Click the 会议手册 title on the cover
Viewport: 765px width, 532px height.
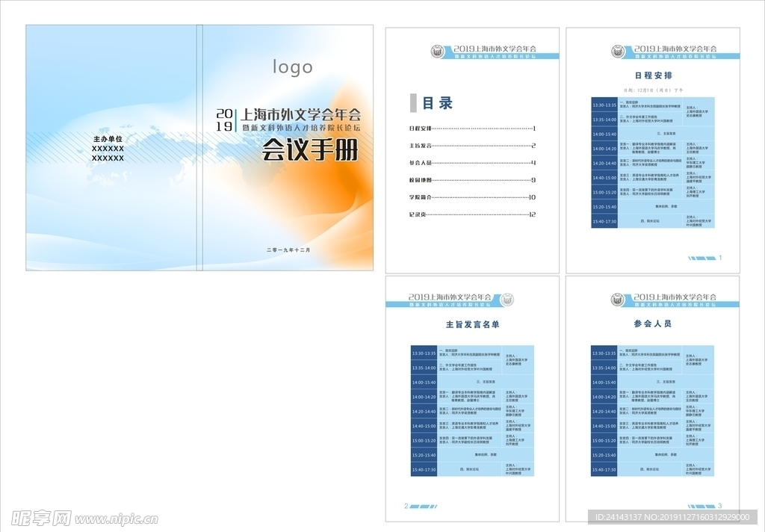tap(309, 152)
